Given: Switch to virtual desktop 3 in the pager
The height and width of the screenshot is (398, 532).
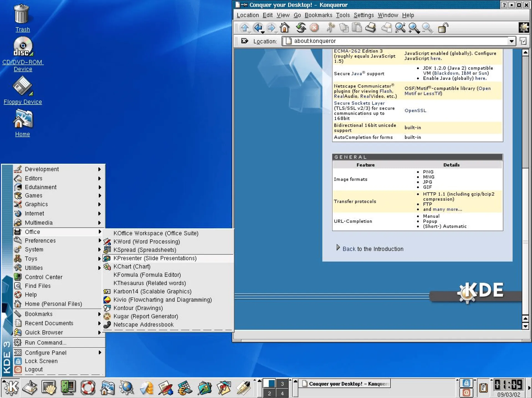Looking at the screenshot, I should click(282, 384).
